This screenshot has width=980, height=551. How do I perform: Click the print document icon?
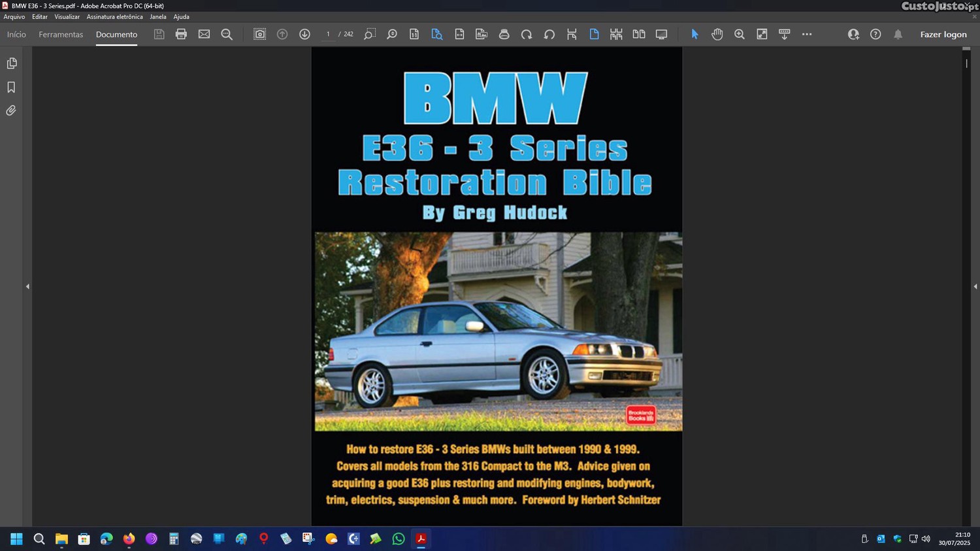181,34
